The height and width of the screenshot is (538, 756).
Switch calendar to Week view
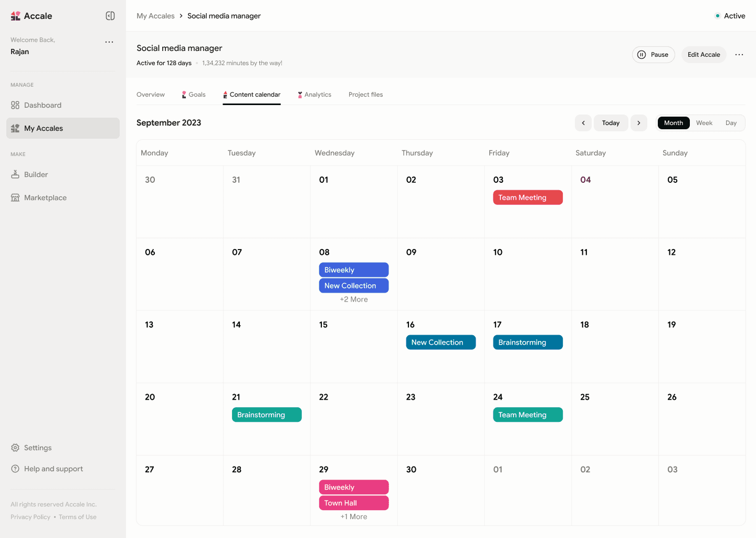tap(704, 123)
